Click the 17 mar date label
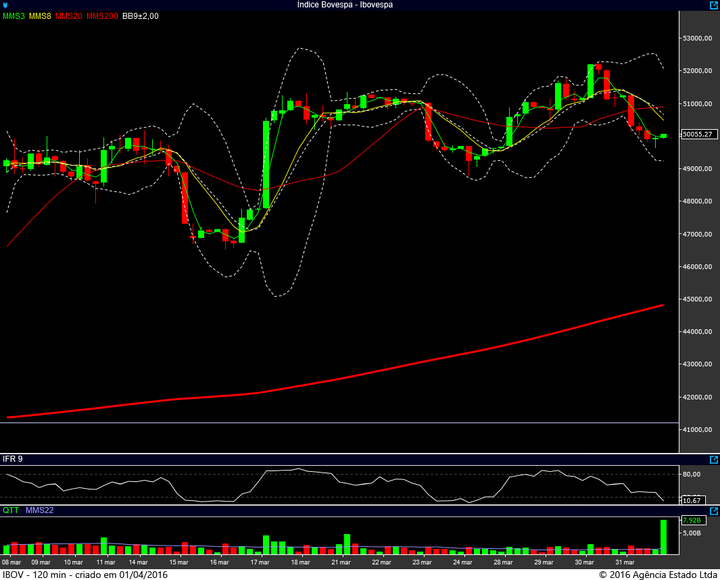720x580 pixels. point(260,562)
